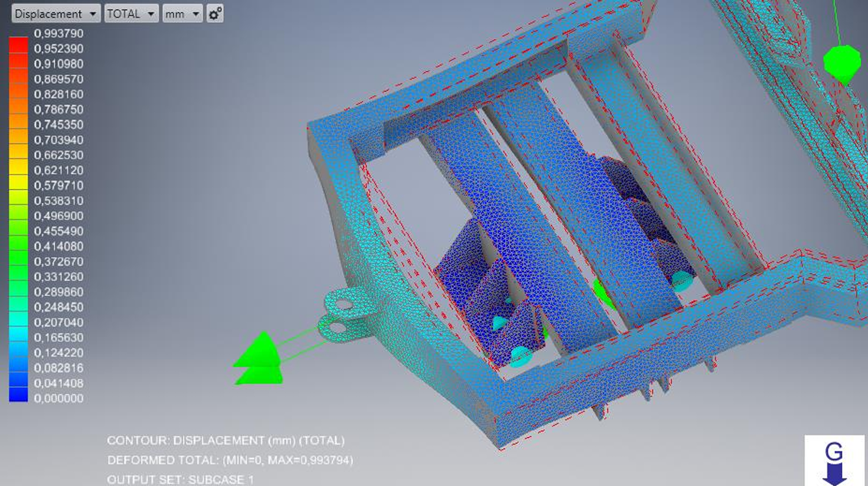Click legend value 0,124220
The image size is (868, 486).
[x=59, y=353]
